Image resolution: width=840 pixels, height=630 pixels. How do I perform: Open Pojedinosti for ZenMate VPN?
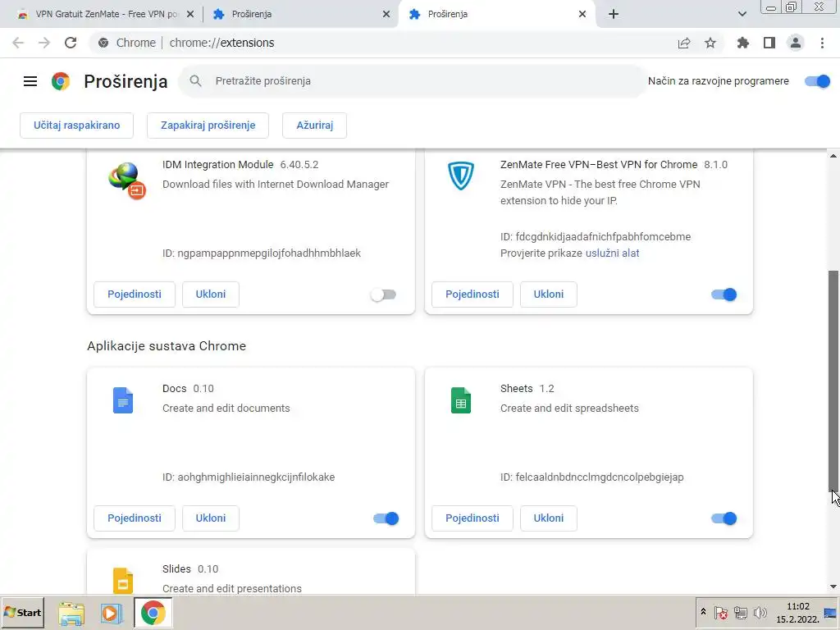tap(472, 294)
